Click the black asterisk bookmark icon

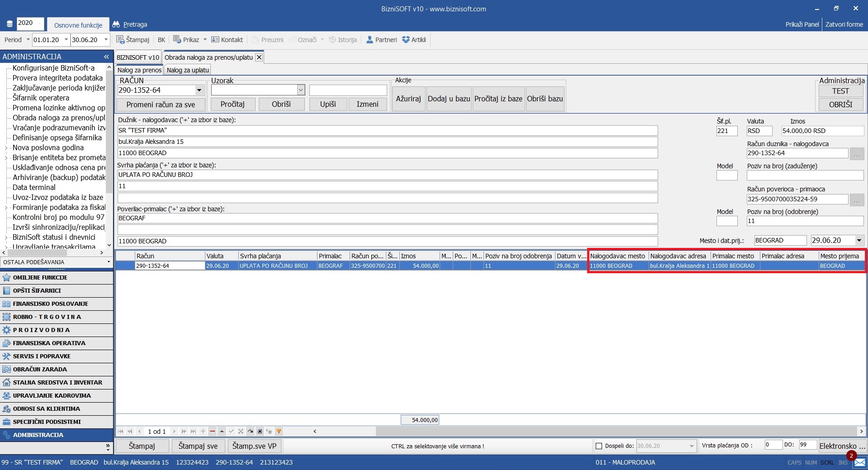point(260,432)
